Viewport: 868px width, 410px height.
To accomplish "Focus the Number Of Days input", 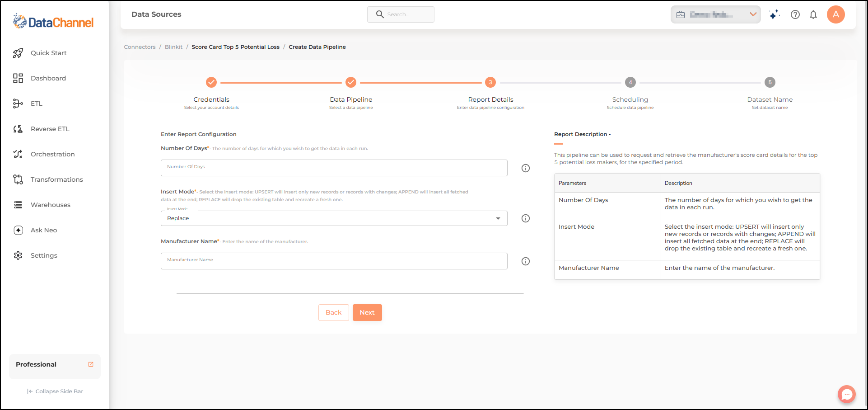I will click(x=334, y=168).
